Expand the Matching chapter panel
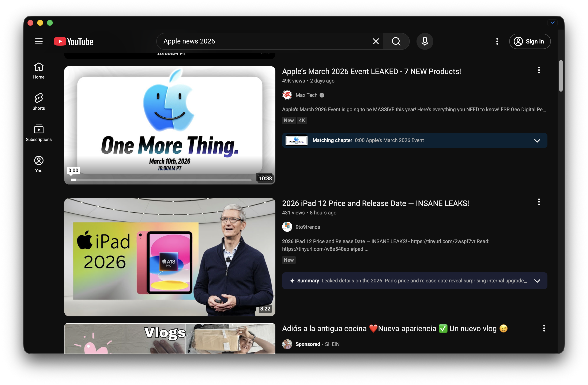Viewport: 588px width, 385px height. [537, 141]
